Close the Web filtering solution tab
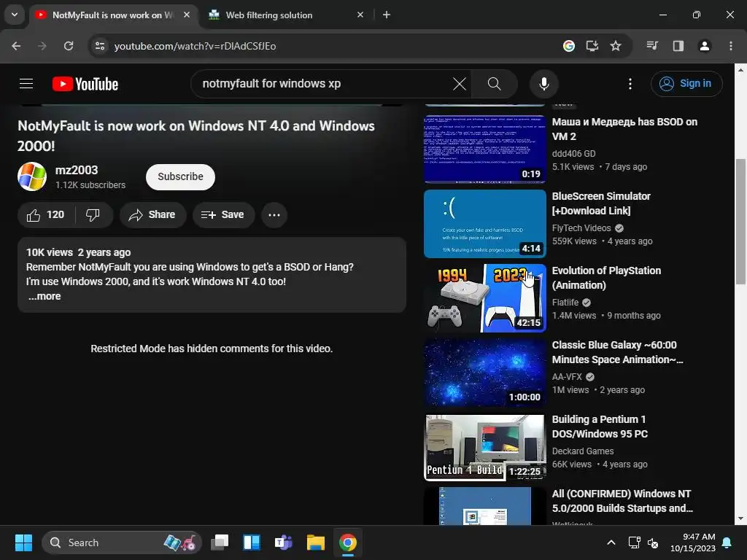This screenshot has height=560, width=747. coord(360,15)
